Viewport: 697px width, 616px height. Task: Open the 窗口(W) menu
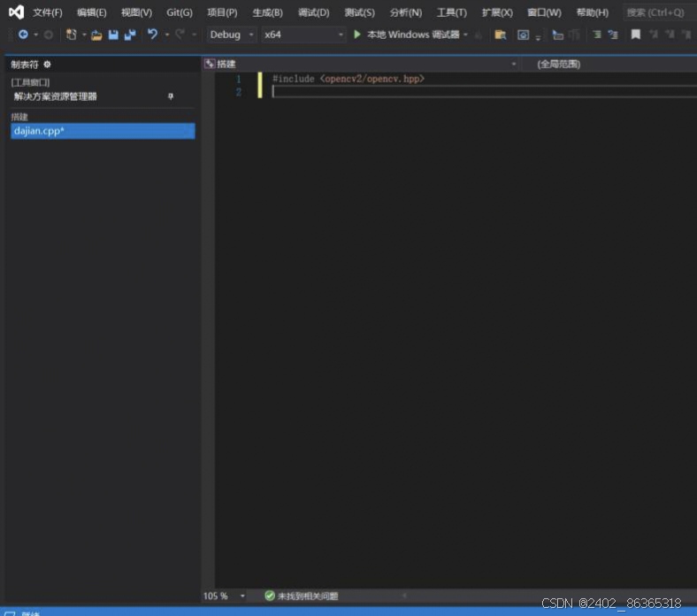click(544, 12)
